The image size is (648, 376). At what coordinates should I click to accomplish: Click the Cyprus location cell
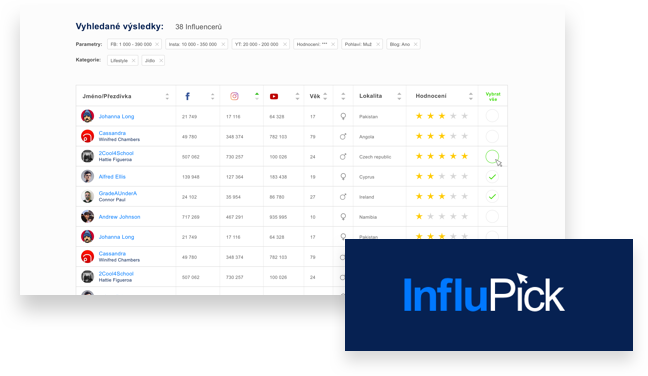tap(367, 177)
